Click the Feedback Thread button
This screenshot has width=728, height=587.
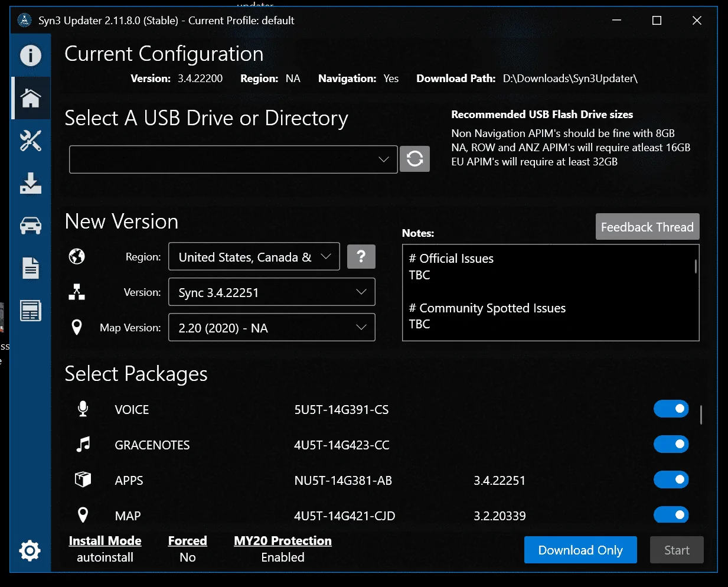tap(647, 227)
